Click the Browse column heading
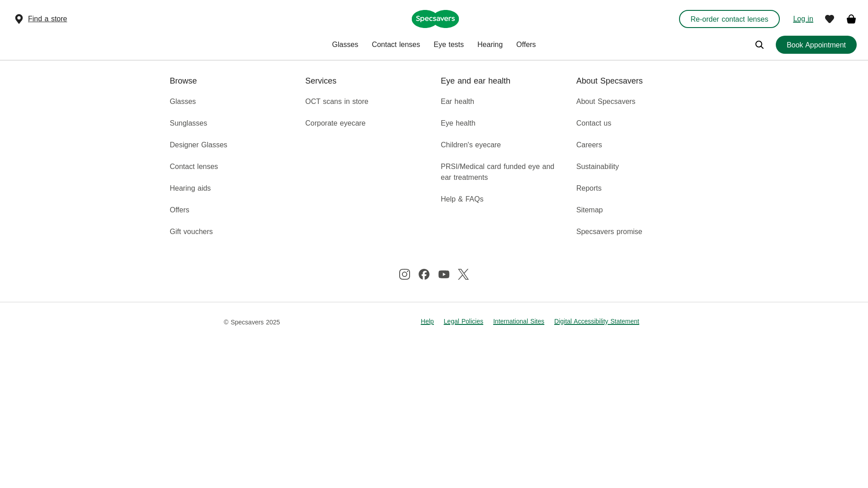868x488 pixels. point(183,81)
